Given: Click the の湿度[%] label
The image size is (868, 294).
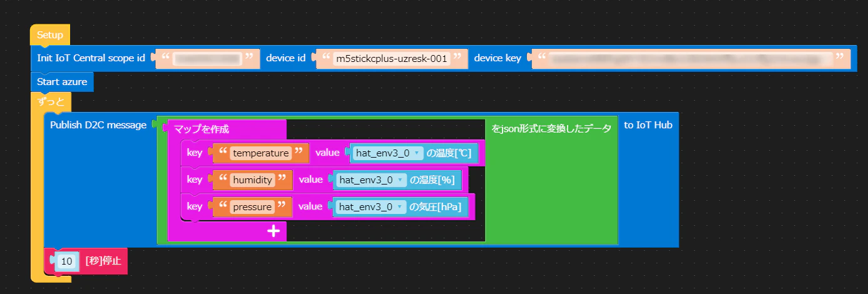Looking at the screenshot, I should coord(432,180).
